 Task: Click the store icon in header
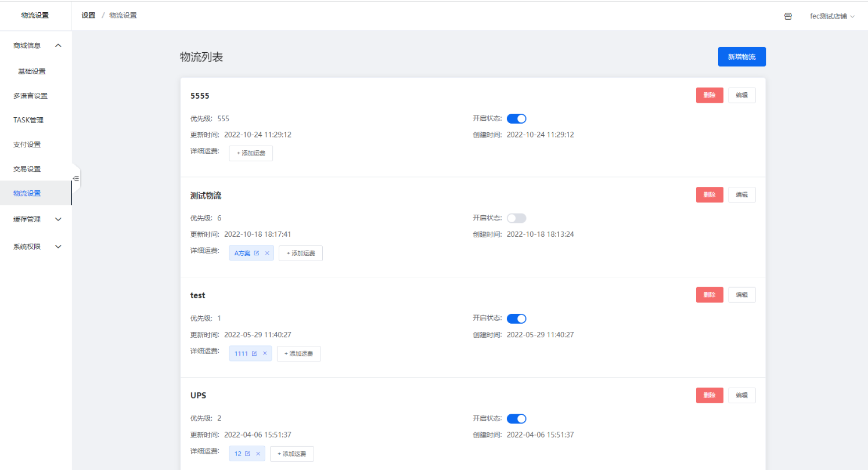(x=788, y=16)
